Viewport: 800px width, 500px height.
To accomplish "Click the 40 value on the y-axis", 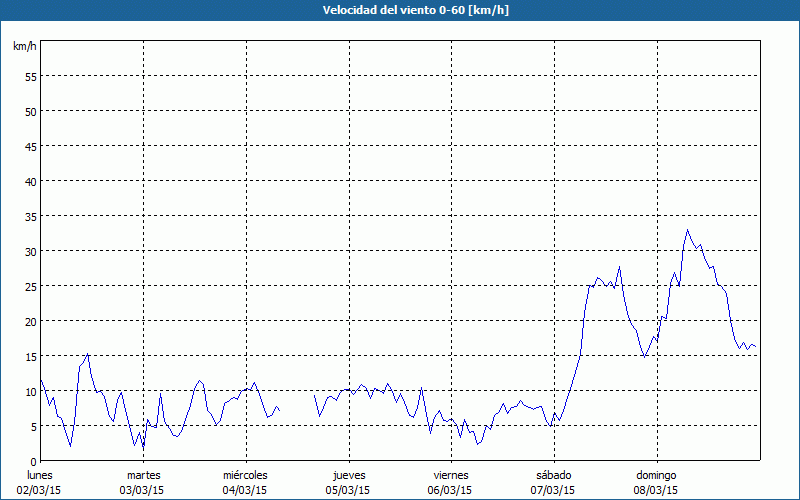I will pos(30,181).
